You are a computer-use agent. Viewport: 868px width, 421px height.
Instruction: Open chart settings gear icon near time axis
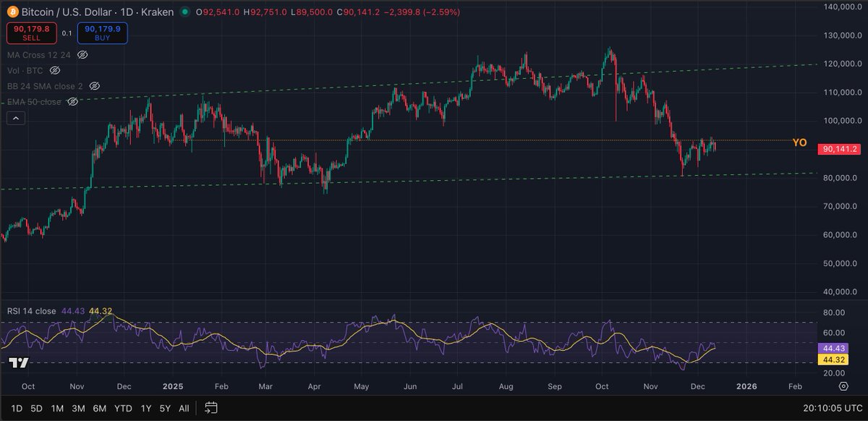tap(844, 388)
